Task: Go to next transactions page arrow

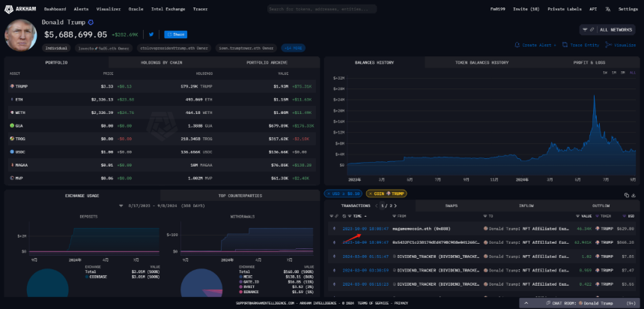Action: click(x=395, y=205)
